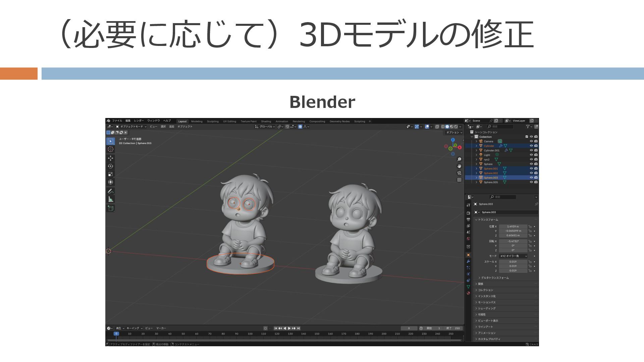Screen dimensions: 644x362
Task: Open the Output properties tab
Action: click(468, 220)
